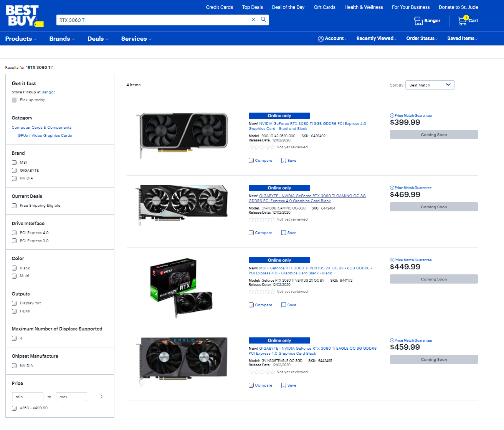Image resolution: width=504 pixels, height=430 pixels.
Task: Toggle the Pick up today checkbox
Action: [x=14, y=100]
